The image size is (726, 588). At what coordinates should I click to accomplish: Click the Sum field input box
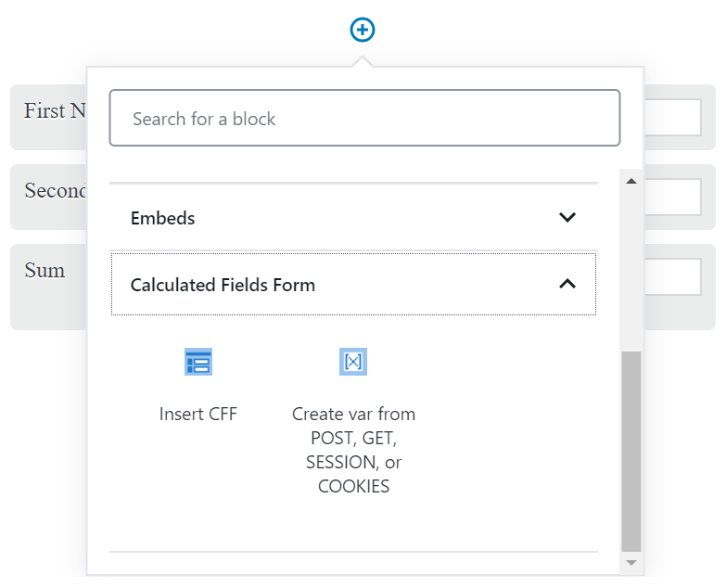[672, 276]
